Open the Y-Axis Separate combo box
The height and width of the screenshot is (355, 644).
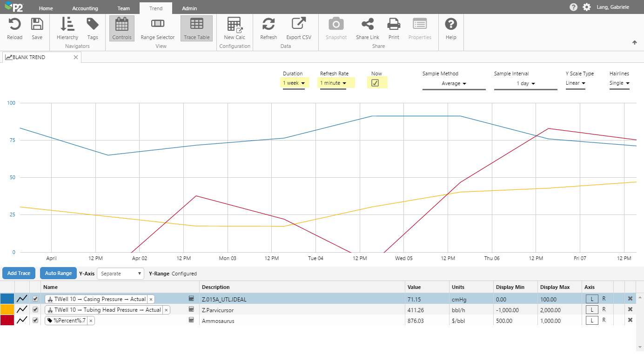click(x=121, y=274)
